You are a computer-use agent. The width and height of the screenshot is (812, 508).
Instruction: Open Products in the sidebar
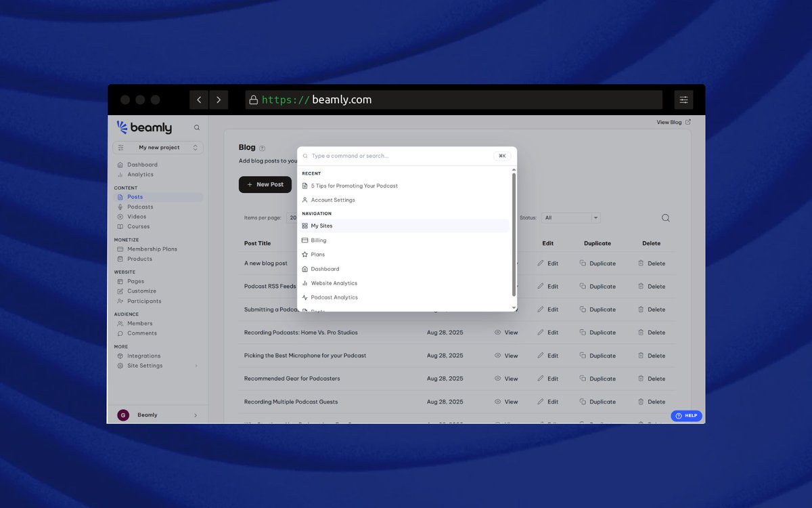(x=139, y=259)
